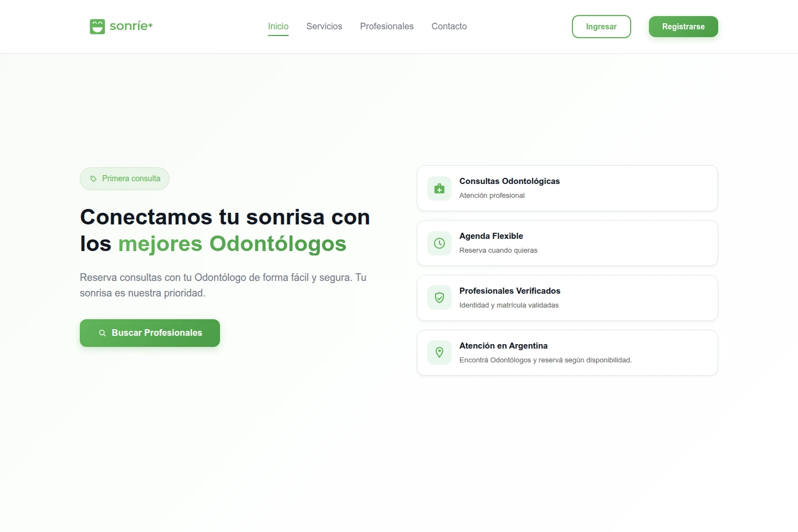Click the sonríe+ smiley logo icon
The height and width of the screenshot is (532, 798).
click(98, 27)
